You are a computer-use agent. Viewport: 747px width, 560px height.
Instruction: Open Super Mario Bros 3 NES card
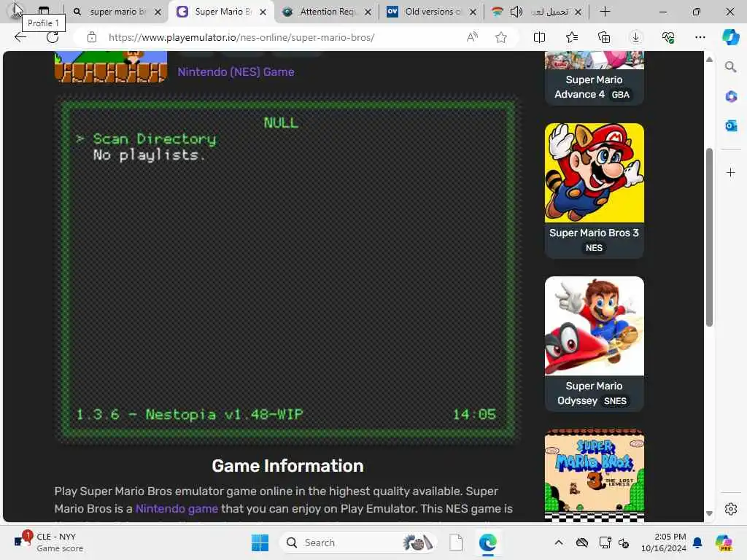click(594, 190)
